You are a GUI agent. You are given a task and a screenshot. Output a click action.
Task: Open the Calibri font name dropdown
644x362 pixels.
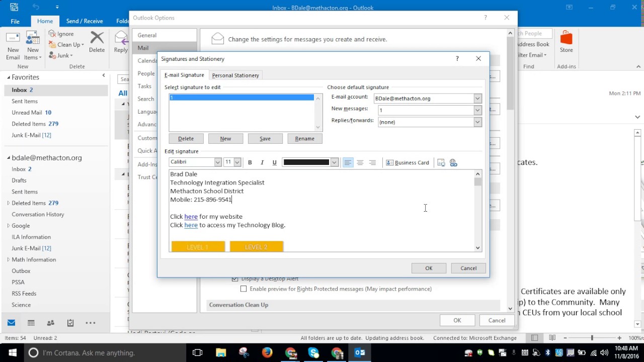(x=218, y=162)
